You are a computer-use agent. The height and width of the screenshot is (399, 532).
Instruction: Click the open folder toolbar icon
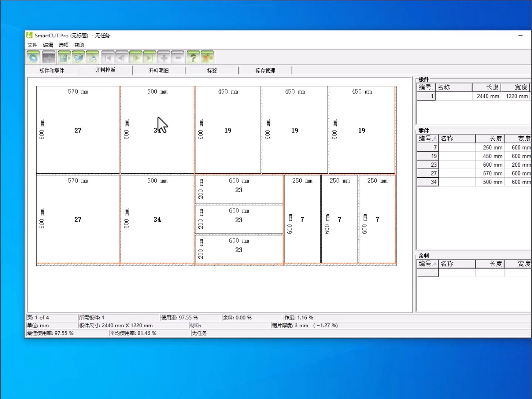pyautogui.click(x=78, y=58)
